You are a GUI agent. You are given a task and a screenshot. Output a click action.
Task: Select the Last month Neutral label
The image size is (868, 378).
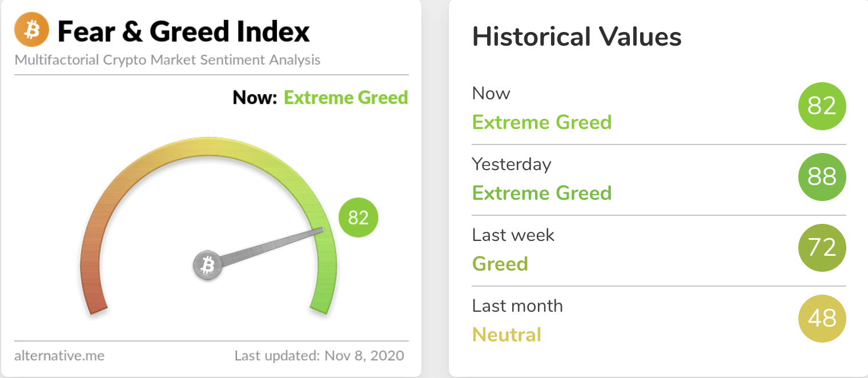point(507,334)
